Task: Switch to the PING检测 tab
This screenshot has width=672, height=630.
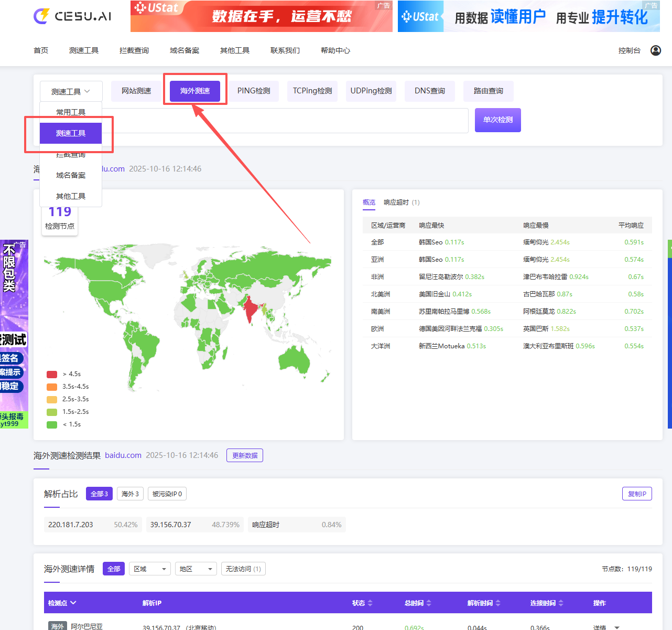Action: pyautogui.click(x=254, y=91)
